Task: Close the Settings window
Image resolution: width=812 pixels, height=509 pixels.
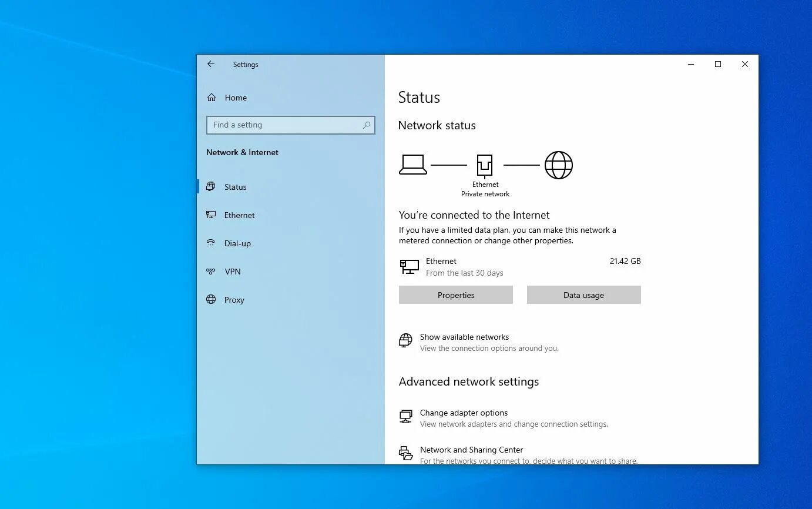Action: (745, 64)
